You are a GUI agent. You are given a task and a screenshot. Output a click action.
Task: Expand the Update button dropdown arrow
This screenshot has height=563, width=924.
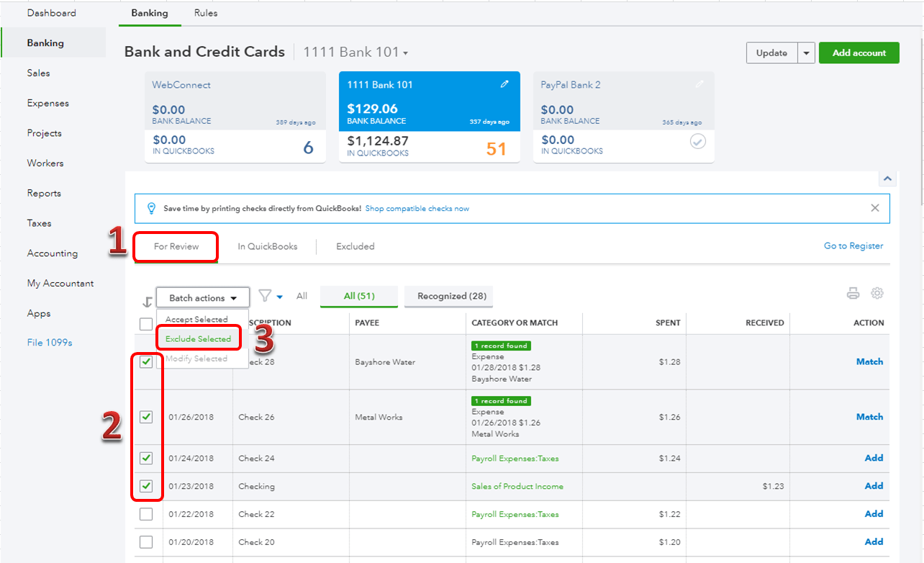(806, 53)
